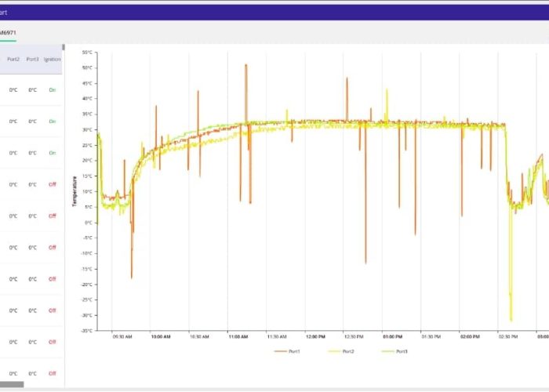Viewport: 549px width, 392px height.
Task: Click the table's horizontal scrollbar at bottom
Action: tap(13, 384)
